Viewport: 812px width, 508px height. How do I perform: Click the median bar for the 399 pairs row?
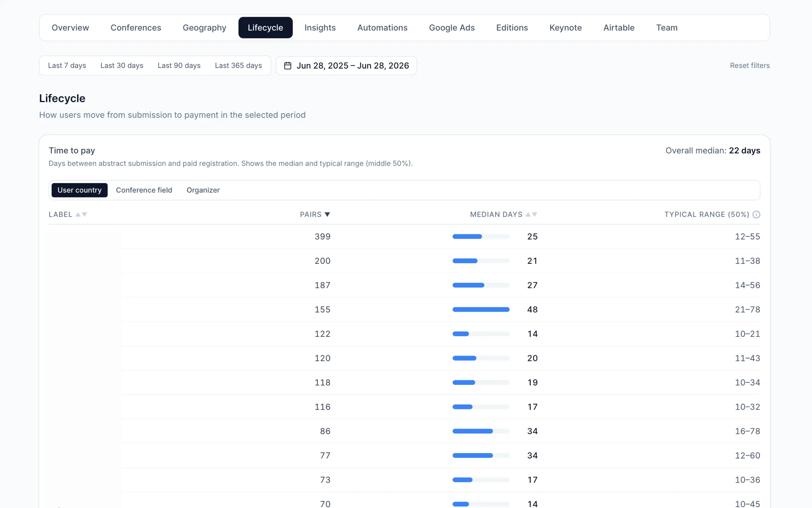click(x=481, y=237)
